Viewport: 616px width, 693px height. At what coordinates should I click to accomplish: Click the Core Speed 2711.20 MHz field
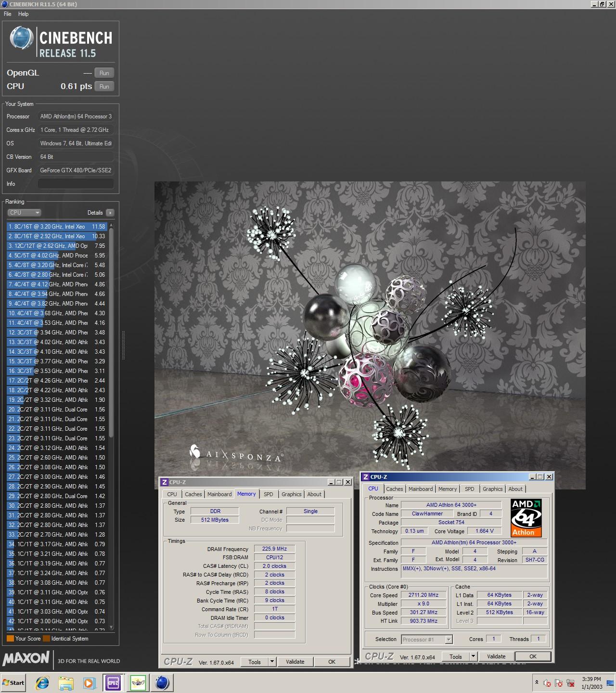[423, 595]
